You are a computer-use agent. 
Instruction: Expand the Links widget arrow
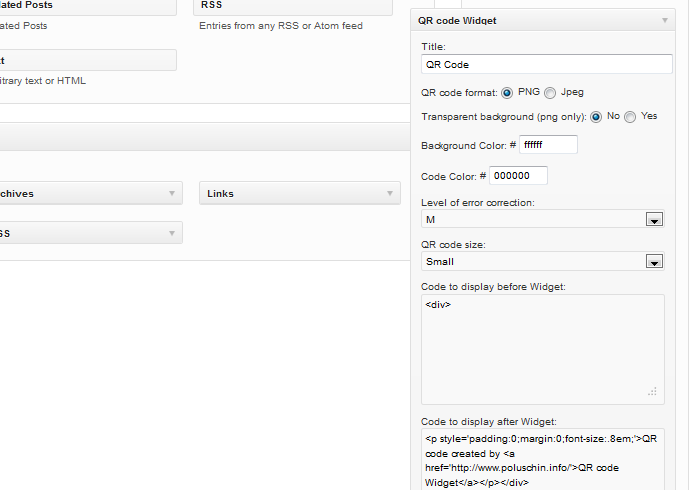click(x=390, y=193)
